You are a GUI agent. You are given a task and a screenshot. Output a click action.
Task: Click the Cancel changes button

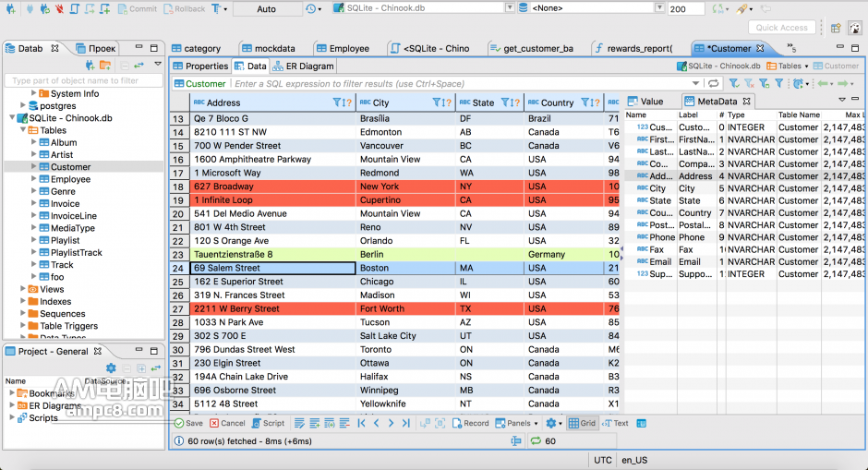coord(227,423)
